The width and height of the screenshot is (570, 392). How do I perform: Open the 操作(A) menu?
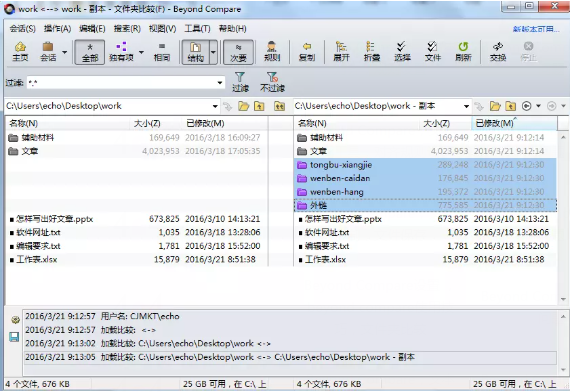pyautogui.click(x=57, y=29)
